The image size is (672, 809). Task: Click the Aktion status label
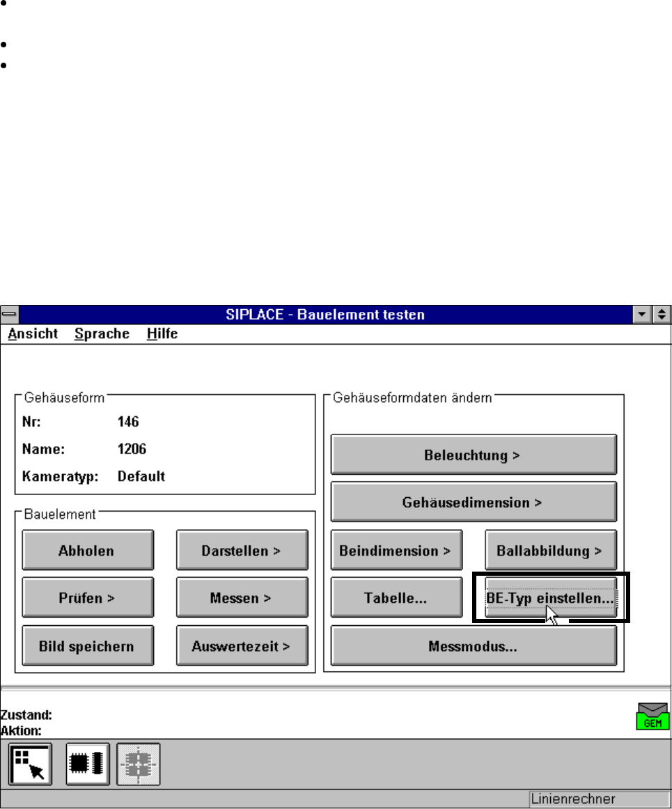point(21,730)
